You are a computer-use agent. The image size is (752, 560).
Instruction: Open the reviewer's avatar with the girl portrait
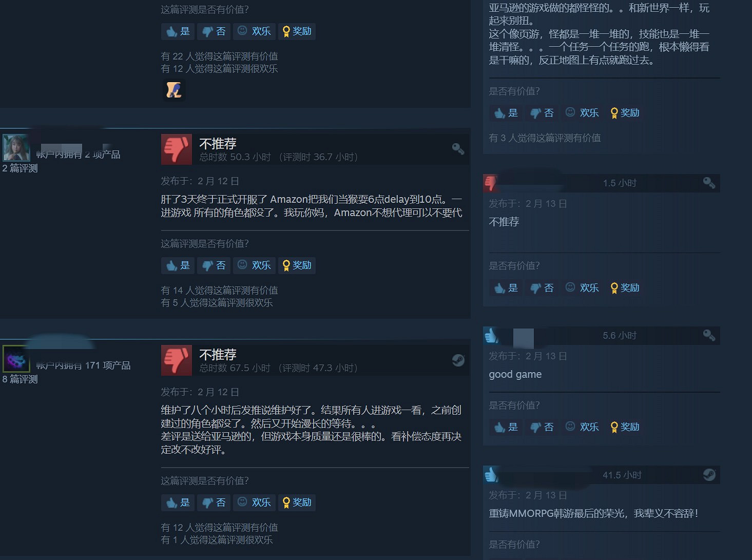(16, 148)
